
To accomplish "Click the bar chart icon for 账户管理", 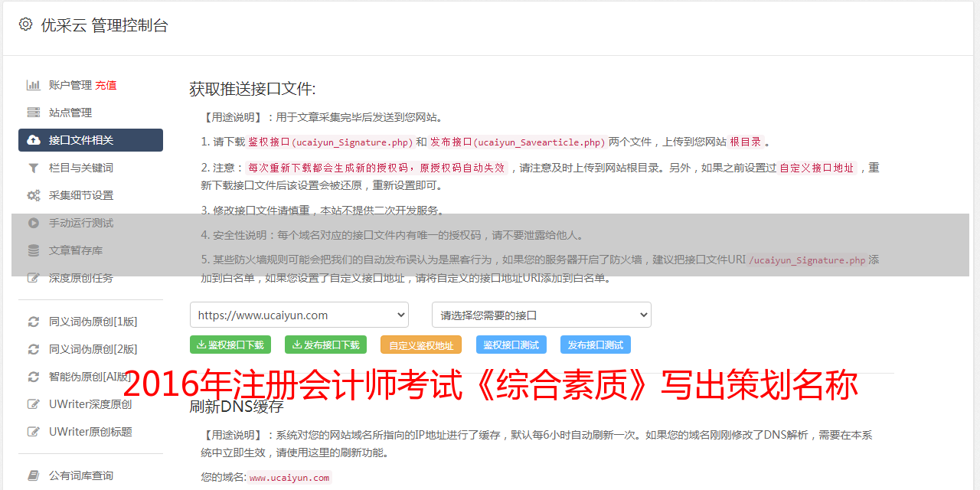I will click(x=34, y=85).
